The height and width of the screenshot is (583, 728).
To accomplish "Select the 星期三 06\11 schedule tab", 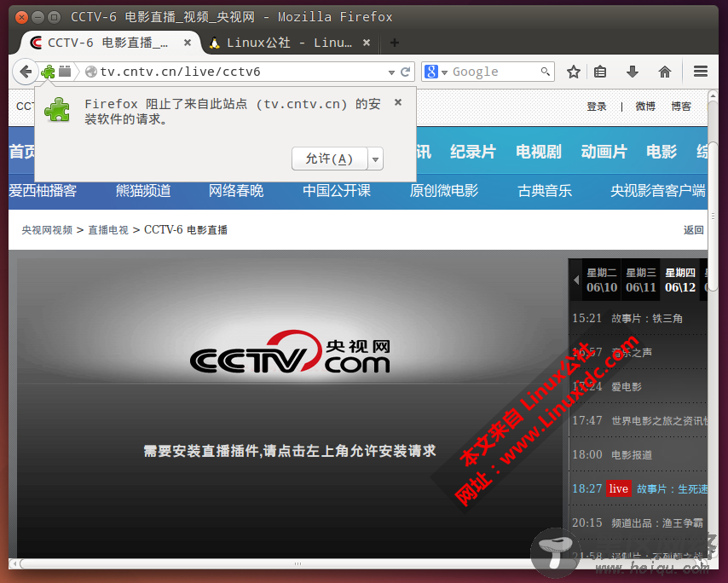I will pos(641,280).
